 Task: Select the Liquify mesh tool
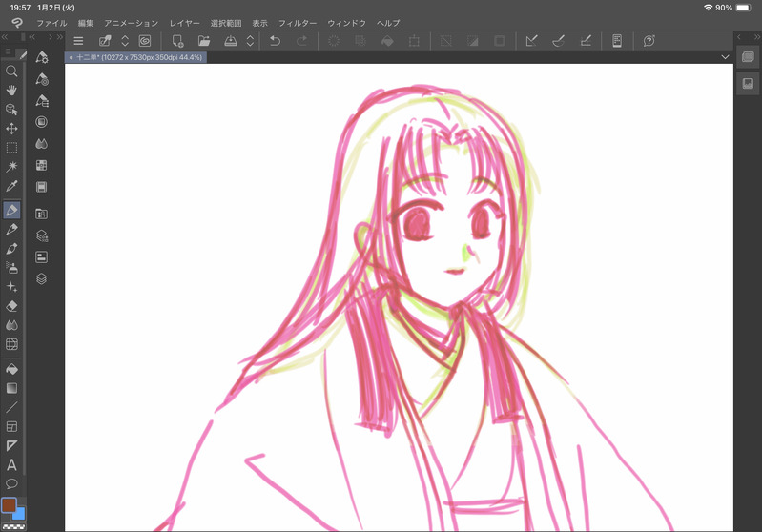11,344
